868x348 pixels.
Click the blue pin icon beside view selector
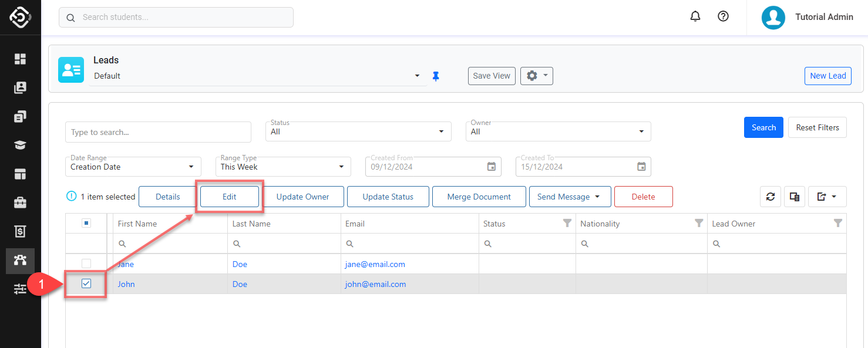(x=436, y=76)
